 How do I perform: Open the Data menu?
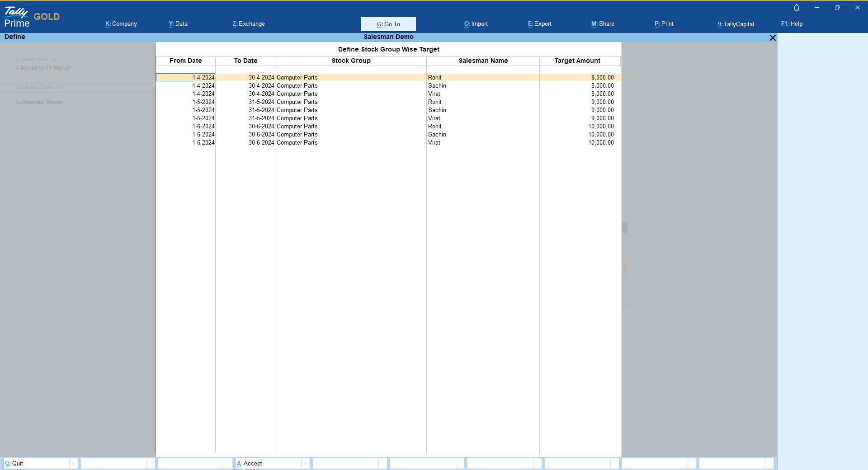tap(178, 24)
